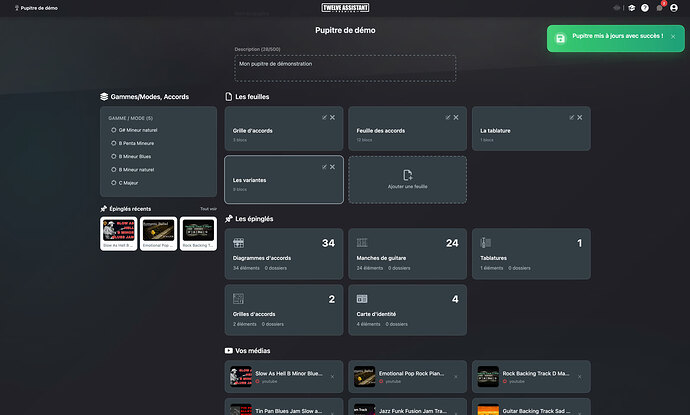Remove the Les variantes sheet
Viewport: 690px width, 415px height.
332,167
